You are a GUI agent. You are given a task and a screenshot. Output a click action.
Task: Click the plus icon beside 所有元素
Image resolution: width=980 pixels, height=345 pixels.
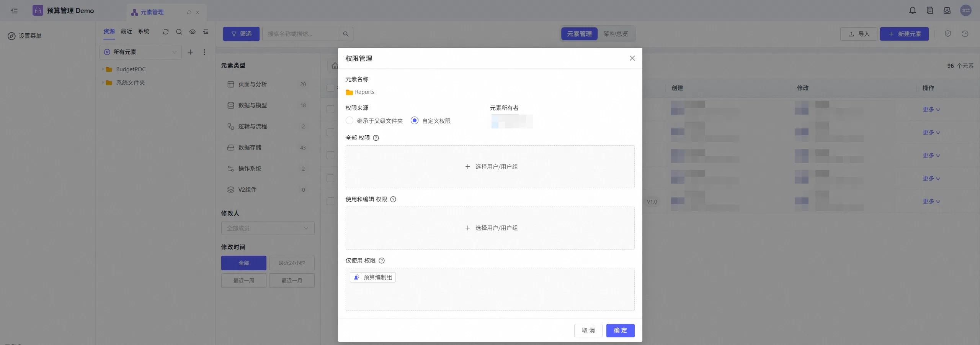tap(190, 52)
